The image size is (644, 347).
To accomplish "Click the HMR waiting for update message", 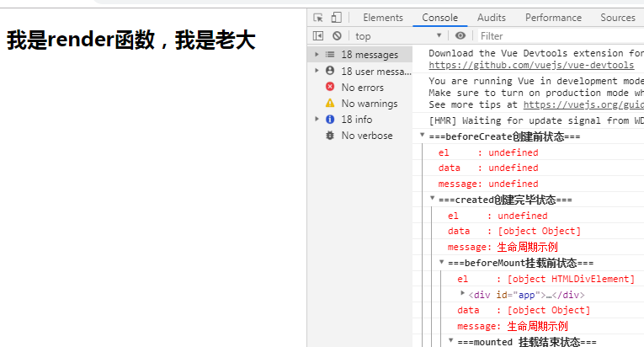I will tap(536, 120).
